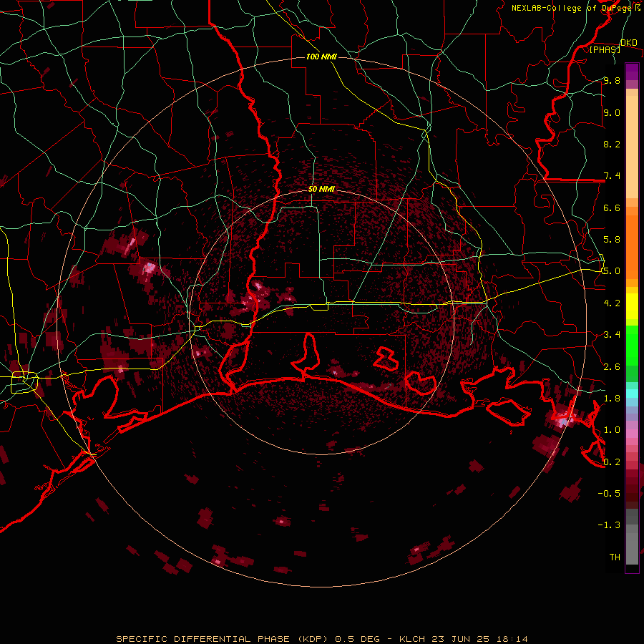Viewport: 644px width, 644px height.
Task: Click the -0.5 scale value
Action: (609, 494)
